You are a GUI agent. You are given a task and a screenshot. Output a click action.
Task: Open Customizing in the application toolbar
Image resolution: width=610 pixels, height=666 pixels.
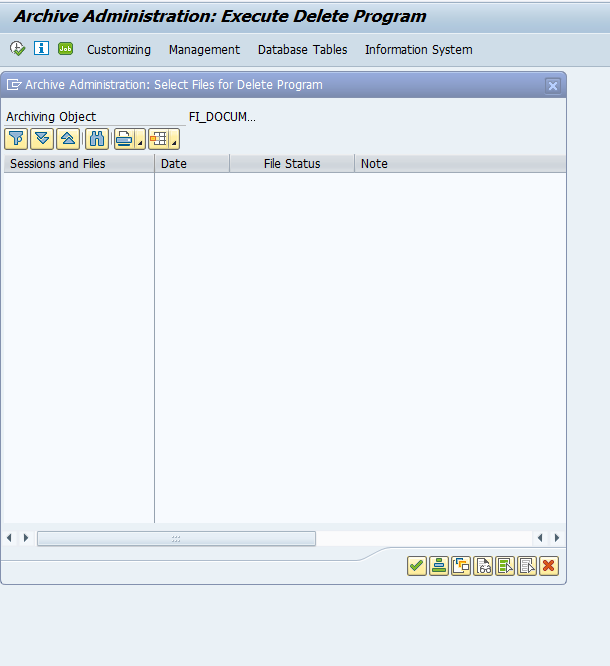coord(119,50)
